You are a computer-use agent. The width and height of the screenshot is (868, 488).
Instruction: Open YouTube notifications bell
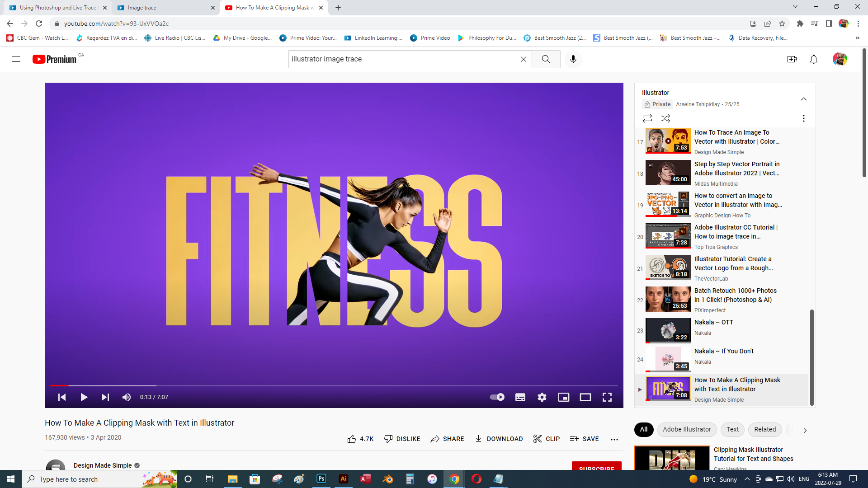pos(813,59)
